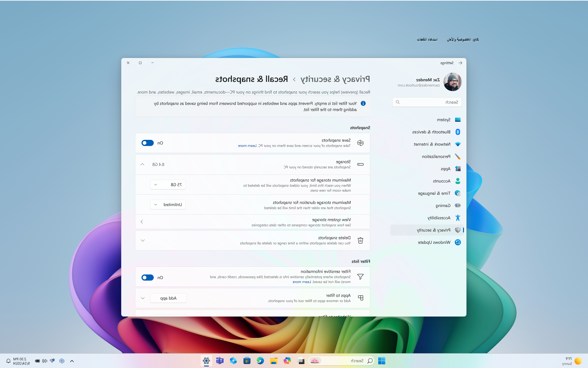Click the back arrow in Settings title bar
The image size is (588, 368).
point(460,63)
